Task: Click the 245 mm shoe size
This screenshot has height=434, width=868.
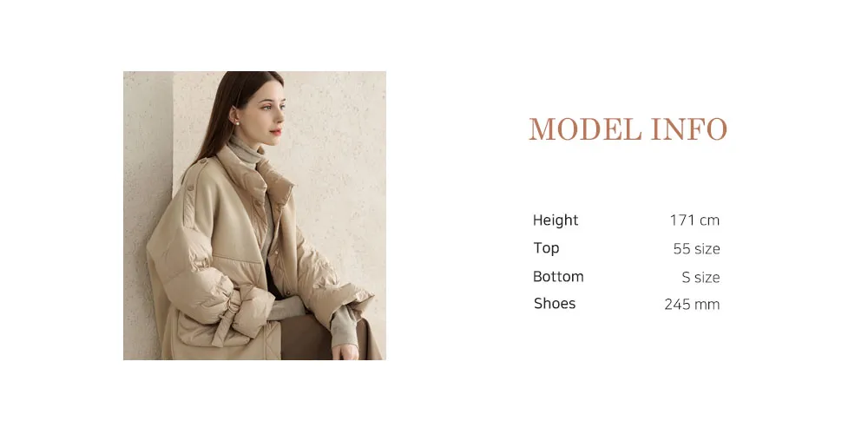Action: coord(692,305)
